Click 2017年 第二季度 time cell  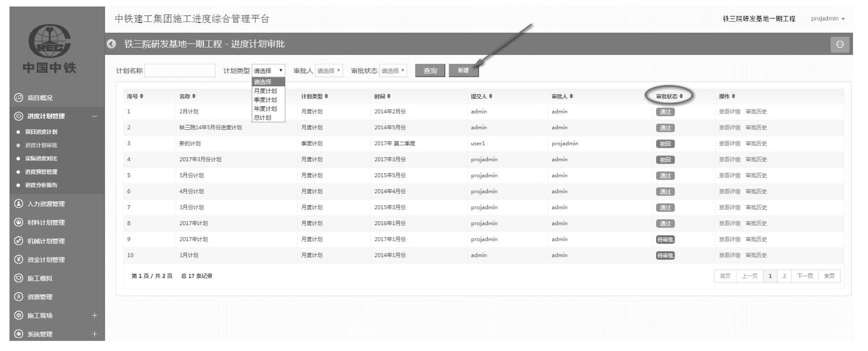395,144
